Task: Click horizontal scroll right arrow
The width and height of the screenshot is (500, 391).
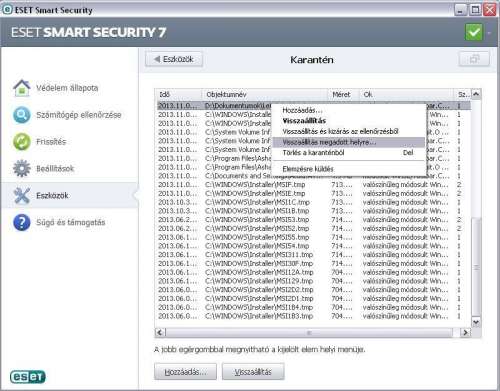Action: [465, 332]
